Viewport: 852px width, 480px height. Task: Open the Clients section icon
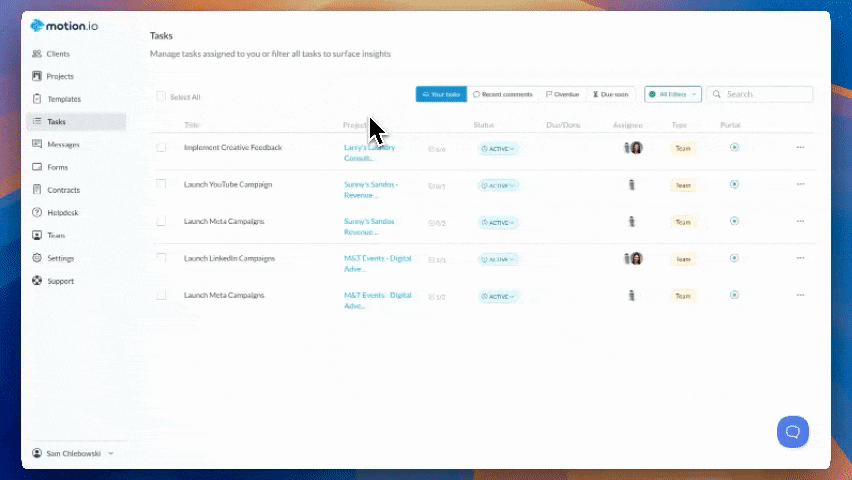click(x=37, y=53)
